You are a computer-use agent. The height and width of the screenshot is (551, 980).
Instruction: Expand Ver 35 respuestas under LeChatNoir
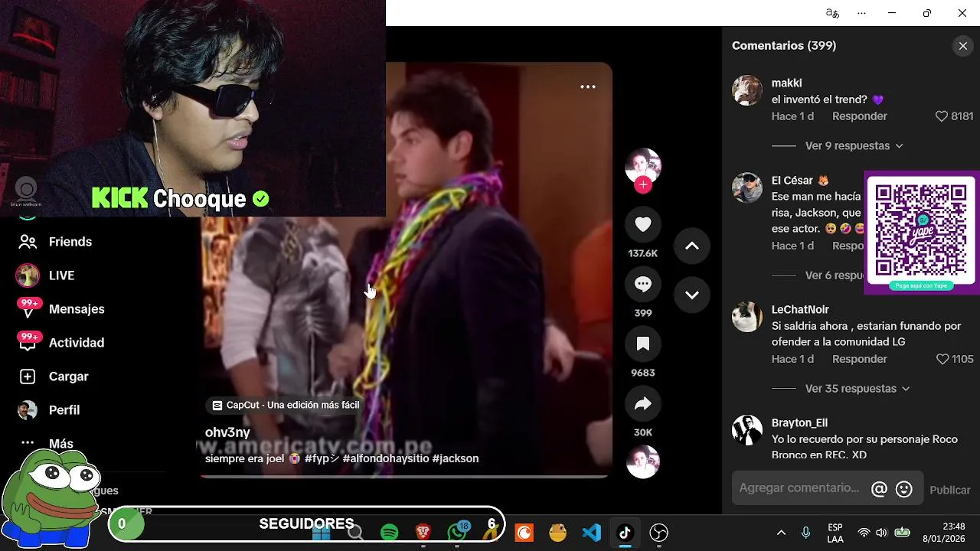tap(857, 389)
